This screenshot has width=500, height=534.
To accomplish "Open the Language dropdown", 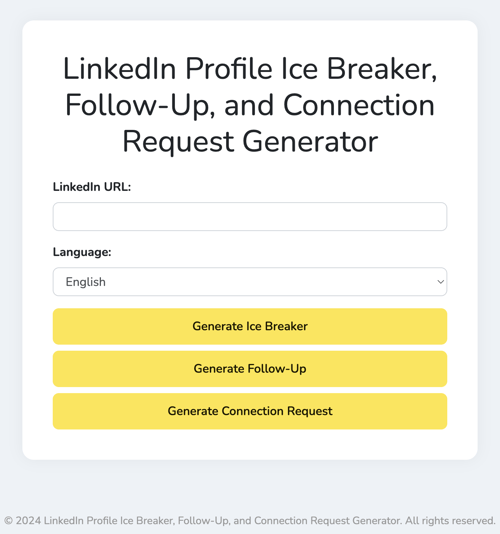I will [x=250, y=282].
